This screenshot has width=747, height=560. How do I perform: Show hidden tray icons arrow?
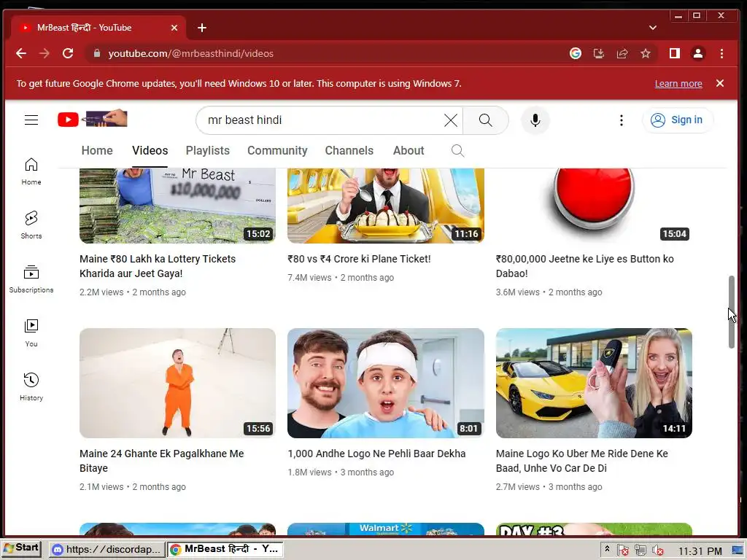(x=607, y=550)
